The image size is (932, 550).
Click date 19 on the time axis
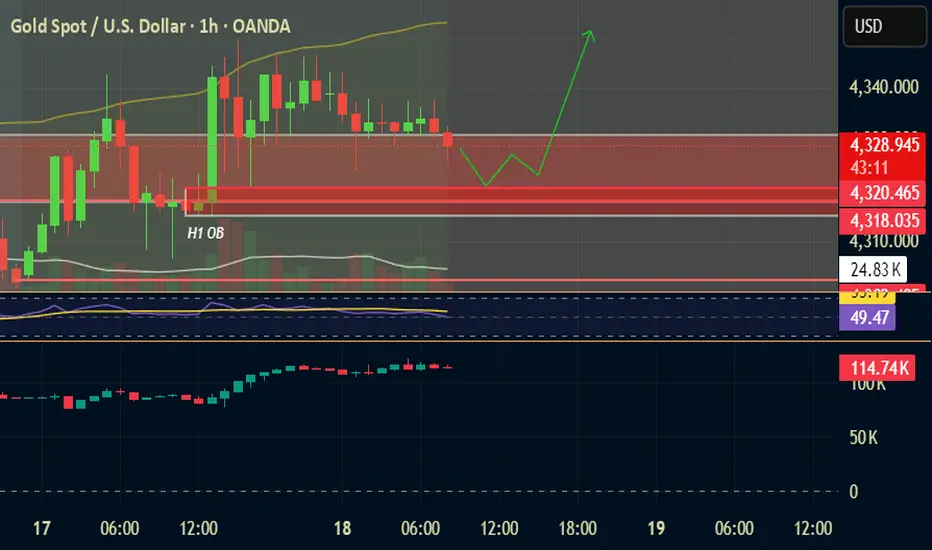coord(656,528)
